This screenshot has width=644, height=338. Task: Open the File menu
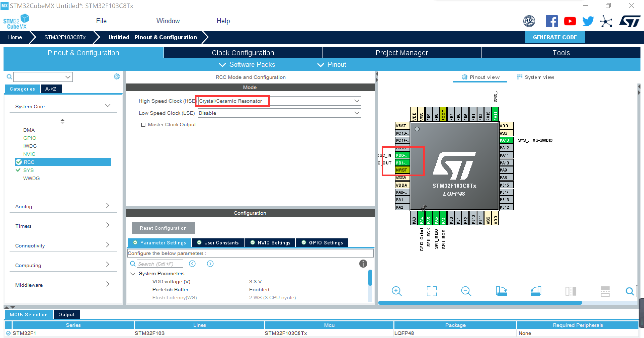[x=101, y=21]
